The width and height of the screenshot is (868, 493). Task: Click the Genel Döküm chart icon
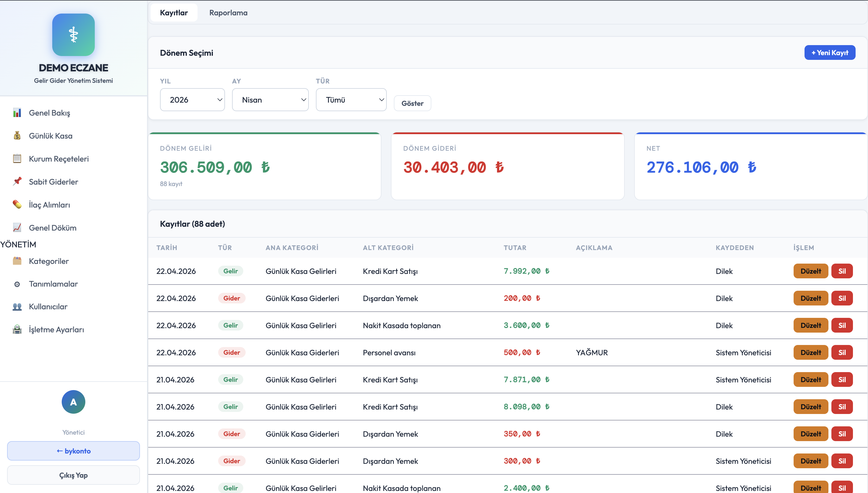[17, 228]
